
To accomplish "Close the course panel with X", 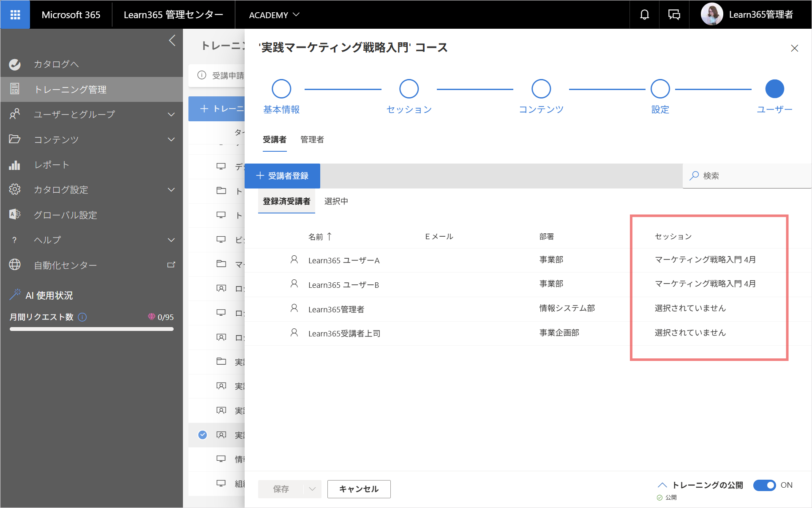I will pos(794,48).
